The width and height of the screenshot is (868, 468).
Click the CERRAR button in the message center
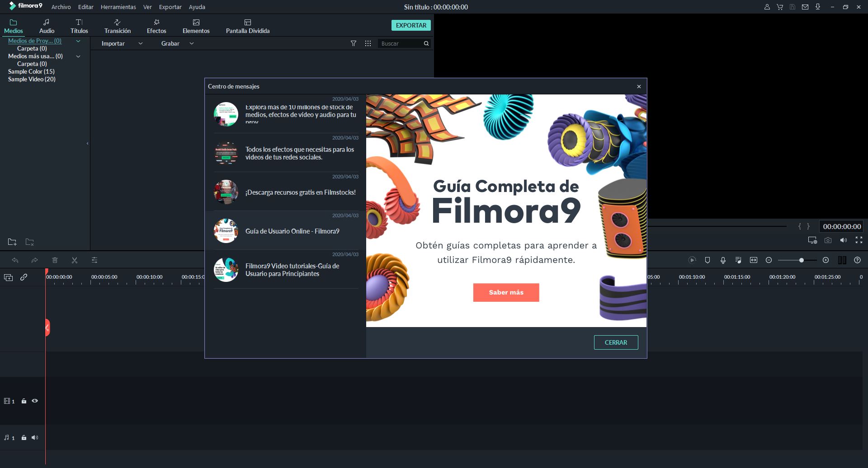point(616,342)
